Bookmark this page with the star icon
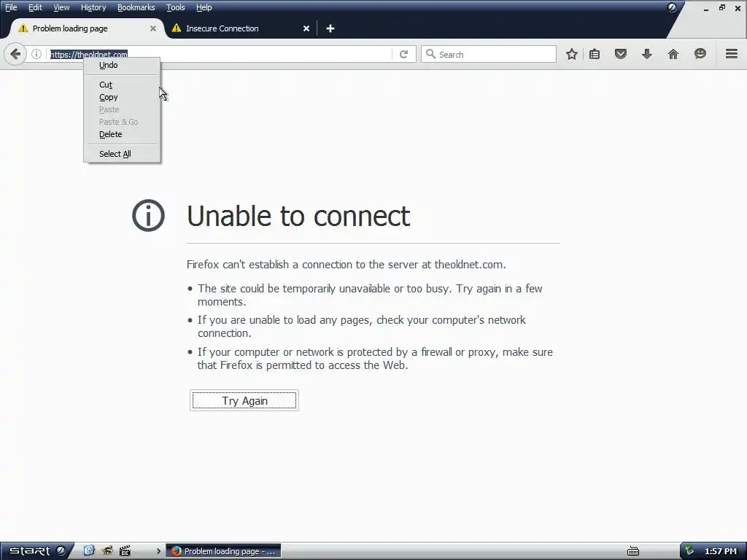This screenshot has width=747, height=560. tap(572, 54)
